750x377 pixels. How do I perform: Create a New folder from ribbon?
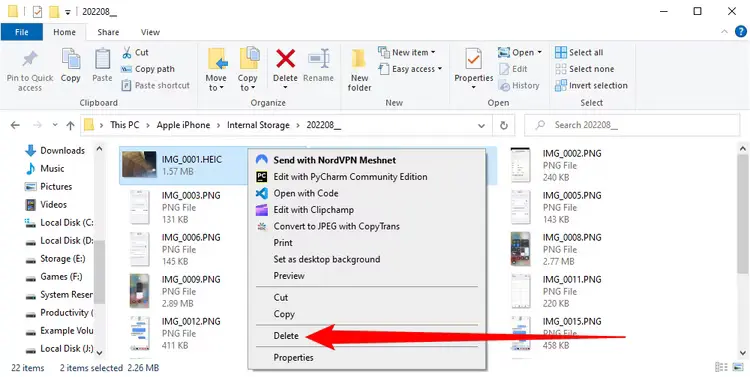click(x=360, y=71)
